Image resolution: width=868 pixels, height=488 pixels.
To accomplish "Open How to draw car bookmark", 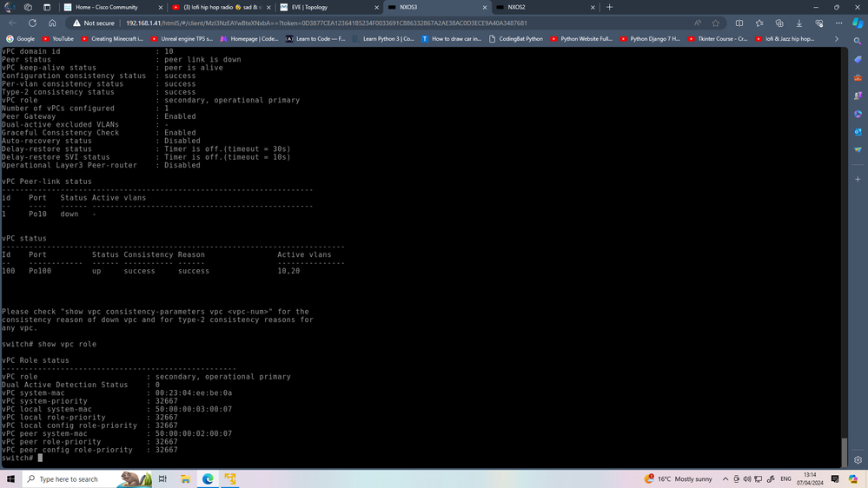I will (452, 39).
